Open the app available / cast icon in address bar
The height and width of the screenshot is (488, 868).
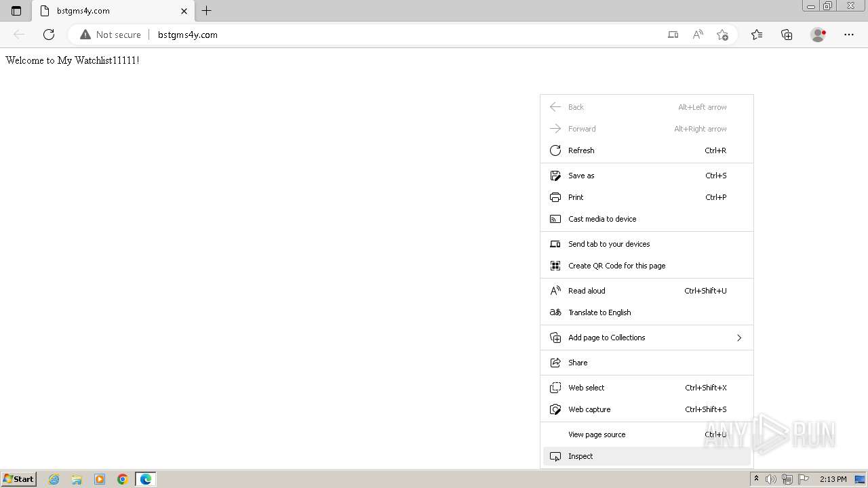click(x=673, y=35)
